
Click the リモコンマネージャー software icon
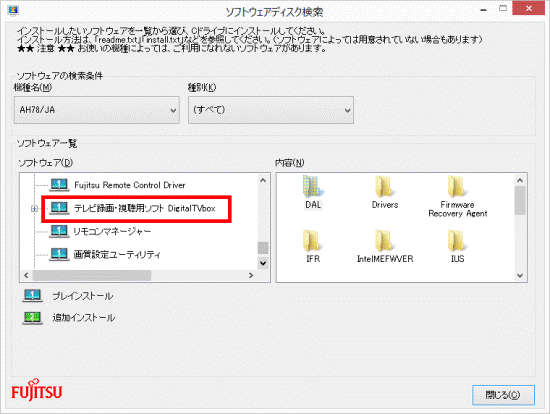(x=59, y=231)
